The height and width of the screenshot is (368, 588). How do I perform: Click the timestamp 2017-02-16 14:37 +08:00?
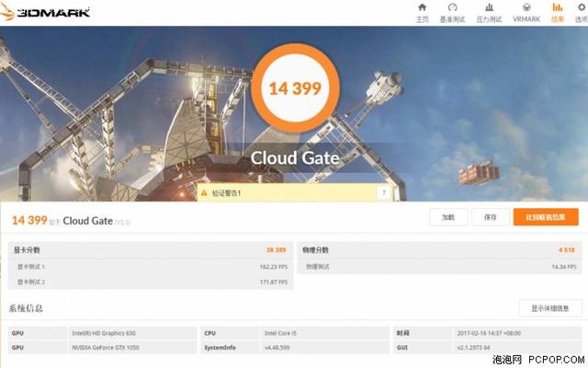pos(489,333)
